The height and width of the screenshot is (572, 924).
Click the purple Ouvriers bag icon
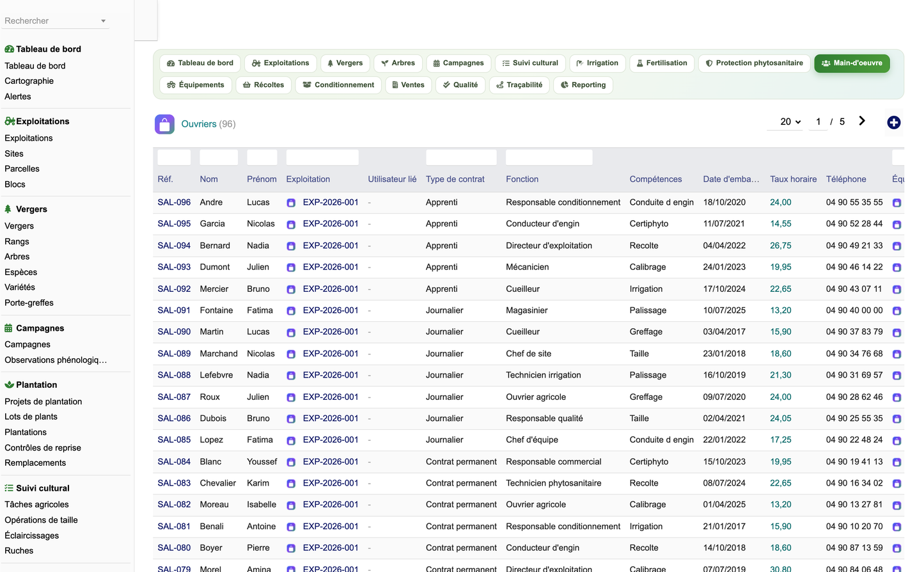coord(164,124)
